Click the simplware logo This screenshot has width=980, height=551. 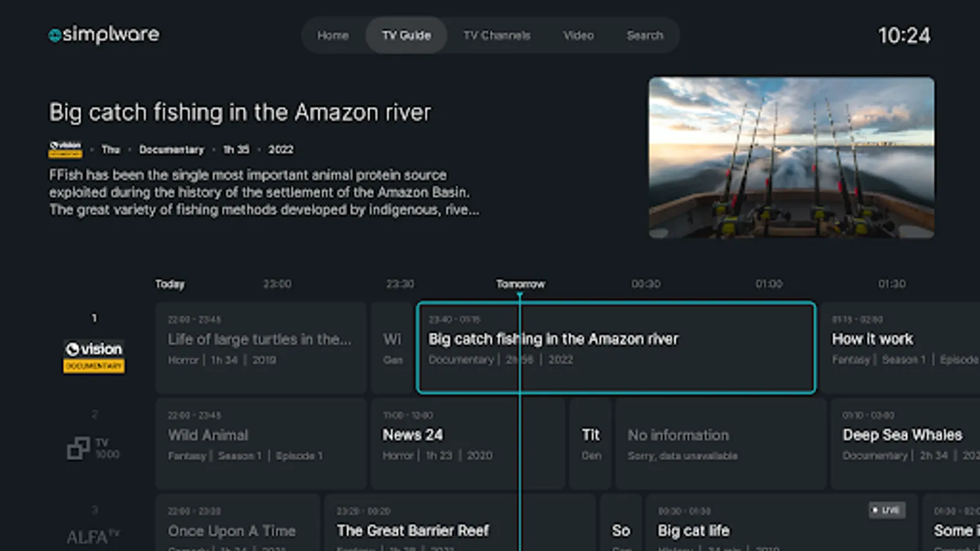click(x=104, y=35)
